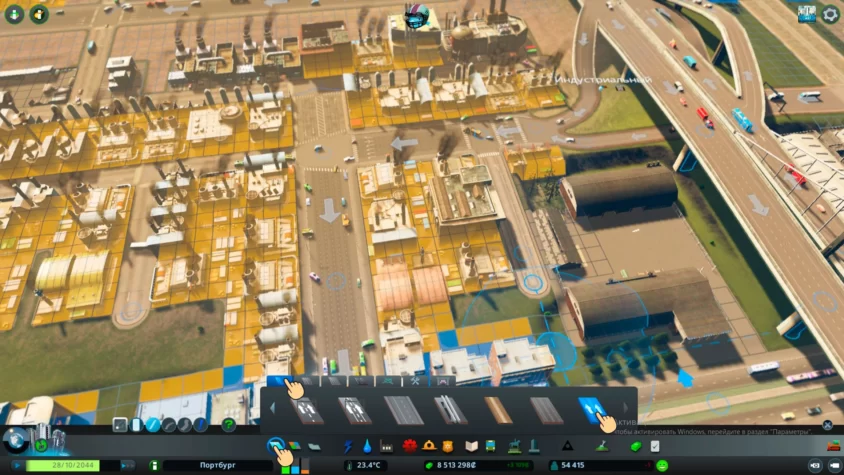Screen dimensions: 844x475
Task: Toggle road snapping options button
Action: (119, 425)
